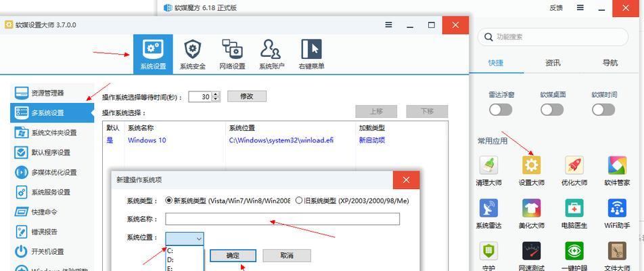Select 系统服务设置 in the sidebar
644x271 pixels.
[51, 192]
